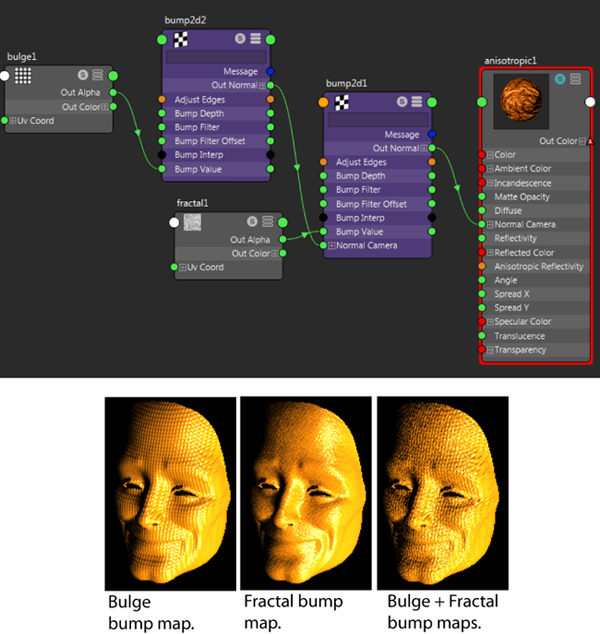Viewport: 600px width, 634px height.
Task: Toggle the solo S icon on bump2d2
Action: click(x=240, y=38)
